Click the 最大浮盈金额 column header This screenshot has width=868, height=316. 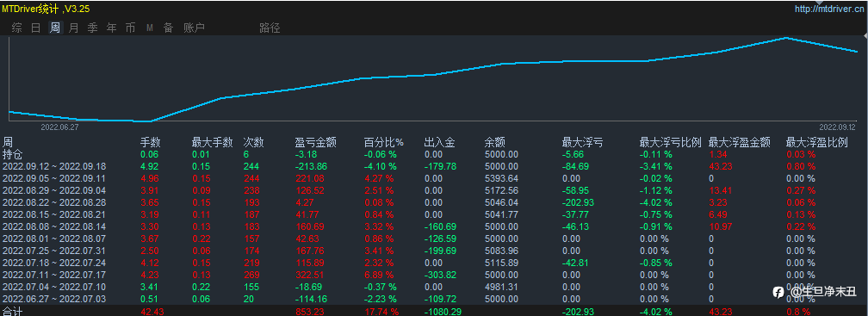tap(740, 142)
